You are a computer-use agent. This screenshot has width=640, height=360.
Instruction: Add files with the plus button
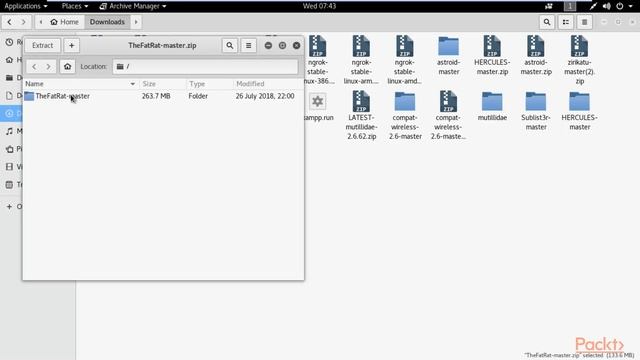point(71,45)
